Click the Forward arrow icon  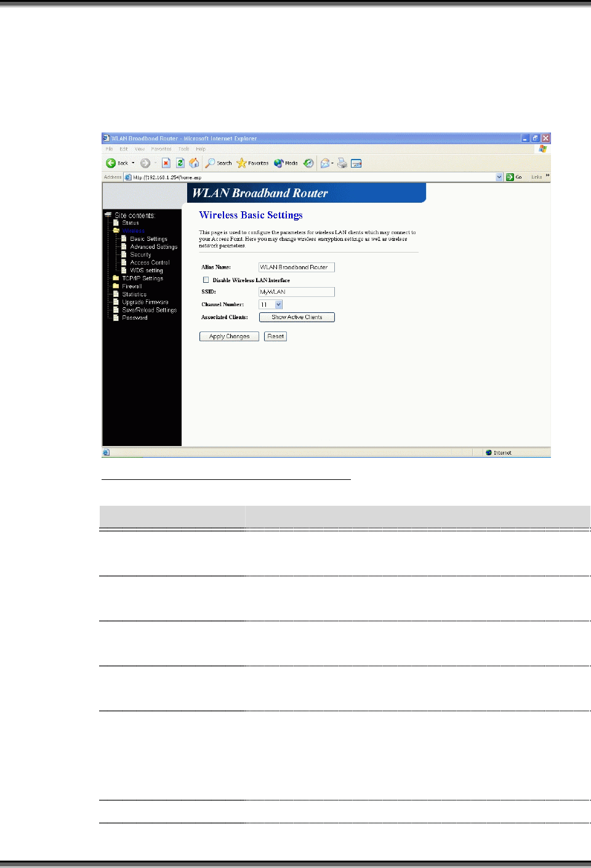pyautogui.click(x=145, y=163)
